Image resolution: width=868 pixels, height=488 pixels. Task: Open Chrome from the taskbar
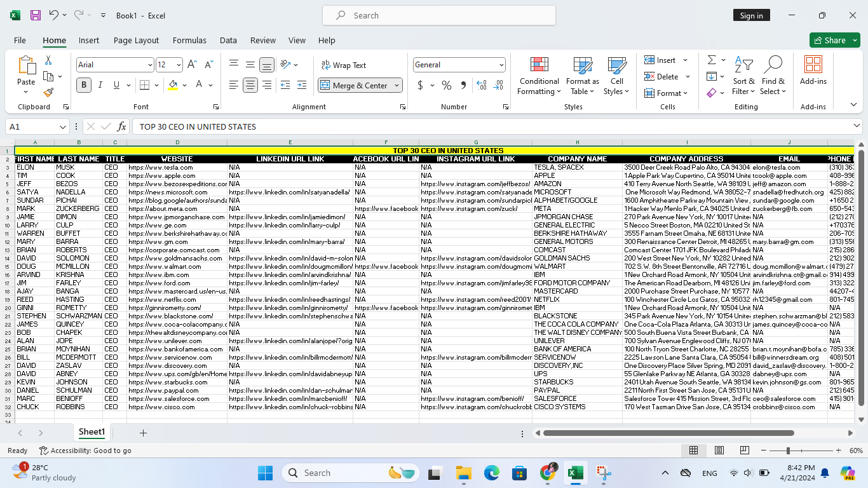click(x=548, y=473)
